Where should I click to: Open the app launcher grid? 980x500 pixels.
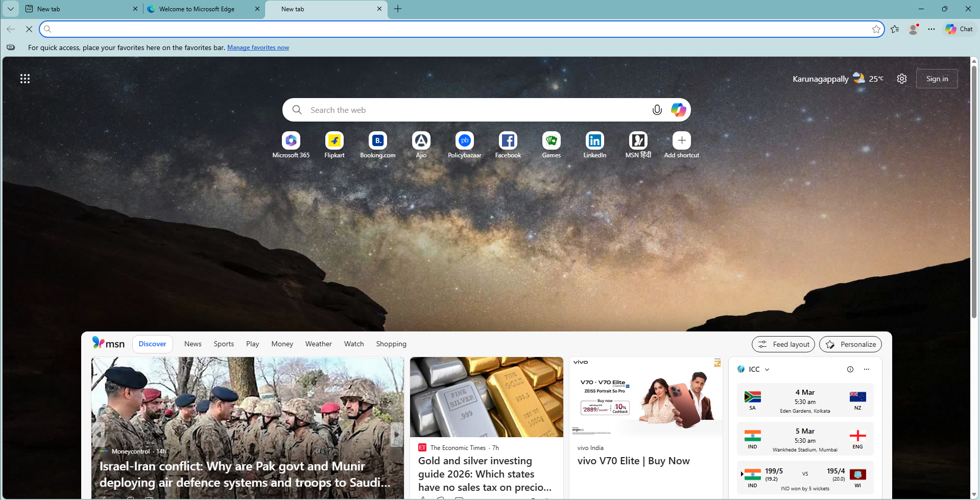[x=25, y=78]
